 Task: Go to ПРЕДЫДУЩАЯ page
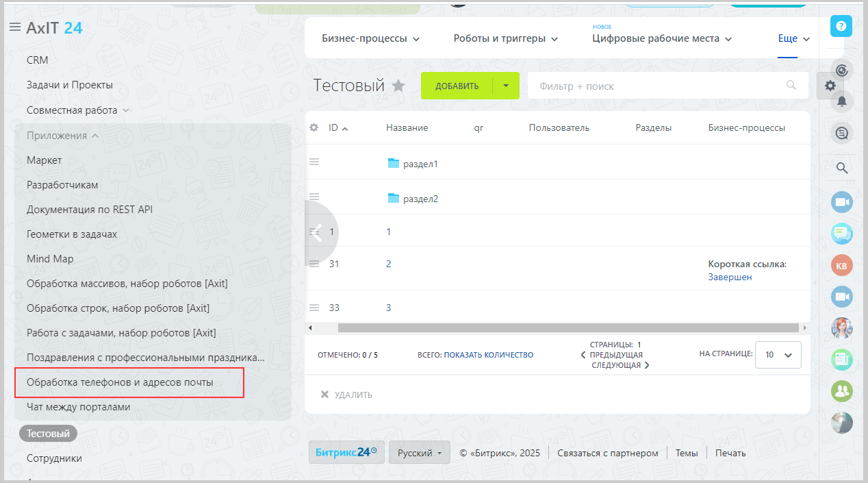(x=611, y=355)
